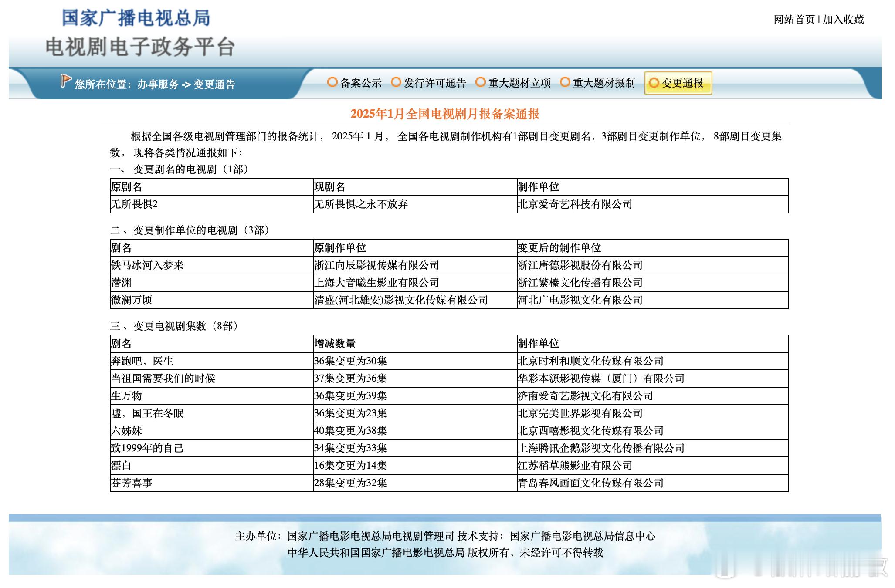
Task: Go to 网站首页 link
Action: pos(794,20)
